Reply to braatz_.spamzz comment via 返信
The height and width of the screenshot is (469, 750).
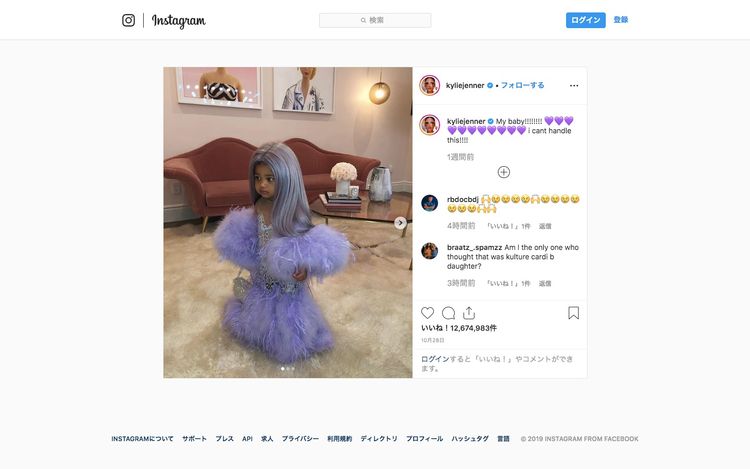(x=545, y=284)
